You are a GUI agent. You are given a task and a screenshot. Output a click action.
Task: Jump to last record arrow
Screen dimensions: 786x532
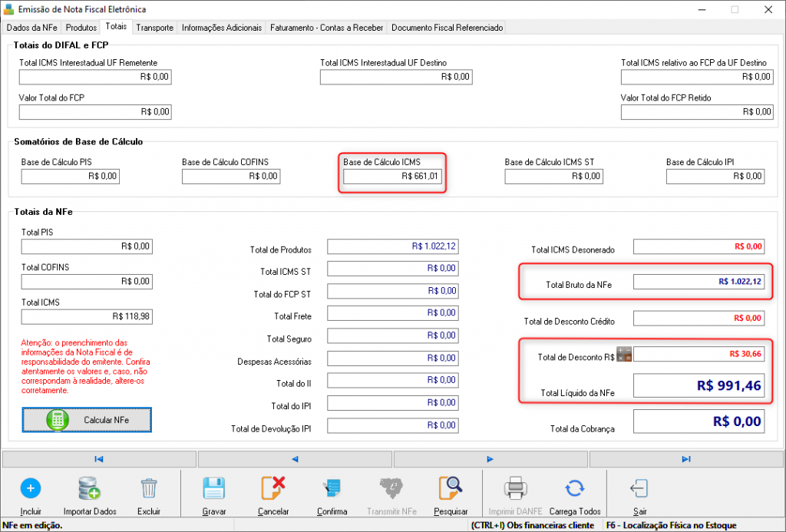coord(686,459)
